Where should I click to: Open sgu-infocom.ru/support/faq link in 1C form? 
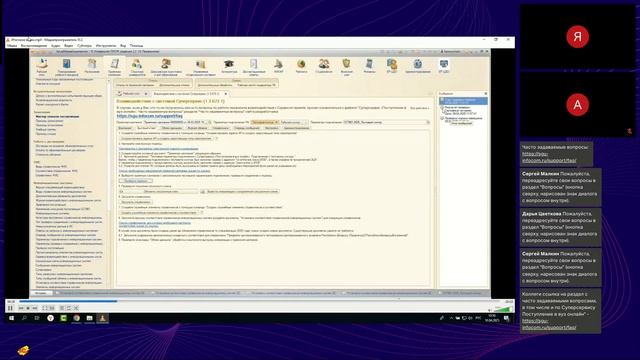tap(149, 116)
